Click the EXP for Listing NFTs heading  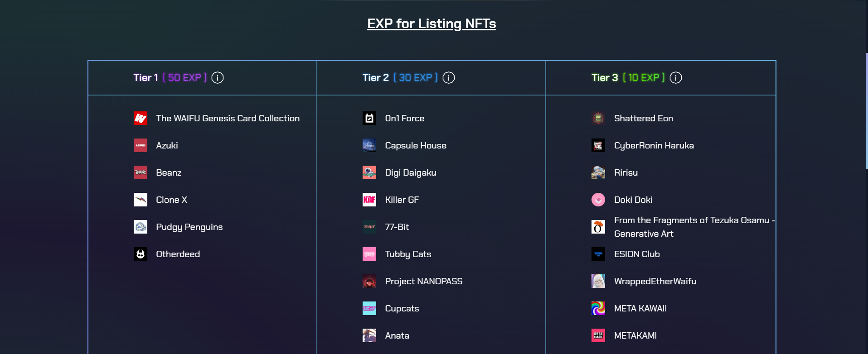point(432,24)
